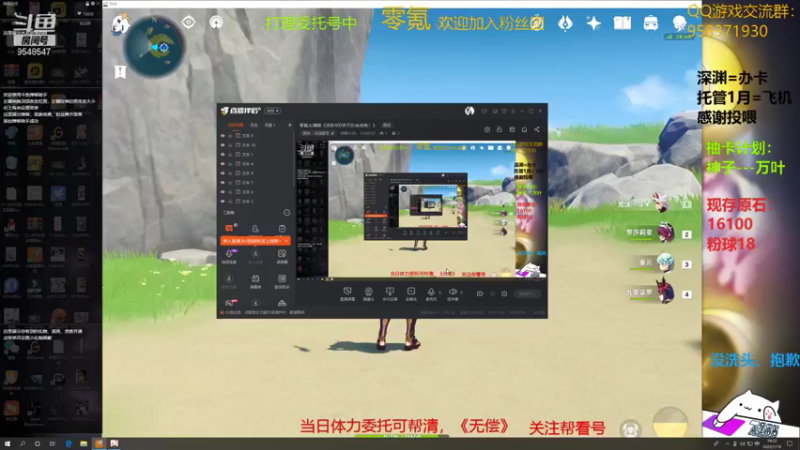Add a phone casting source from the bottom toolbar
The width and height of the screenshot is (800, 450).
390,294
